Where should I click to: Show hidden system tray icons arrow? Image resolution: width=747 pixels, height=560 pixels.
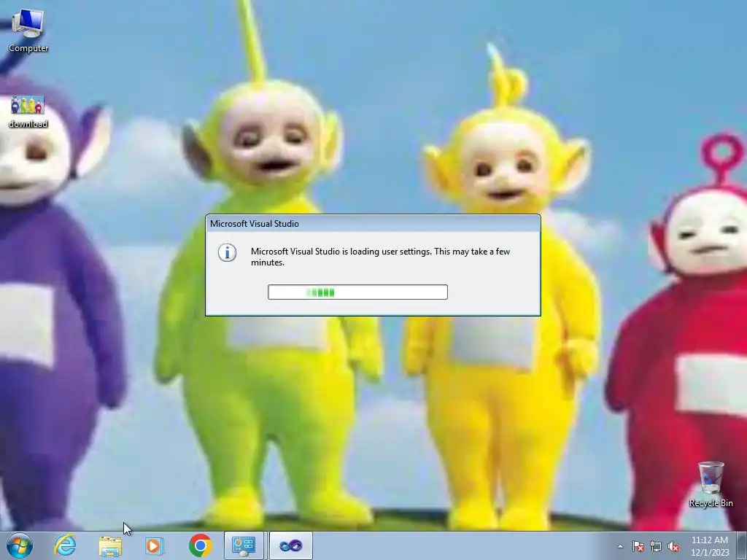point(620,546)
